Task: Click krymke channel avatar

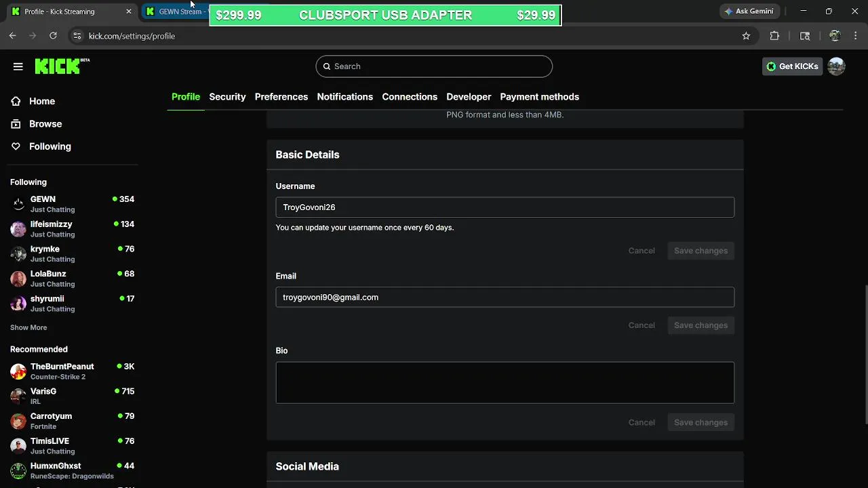Action: click(x=18, y=253)
